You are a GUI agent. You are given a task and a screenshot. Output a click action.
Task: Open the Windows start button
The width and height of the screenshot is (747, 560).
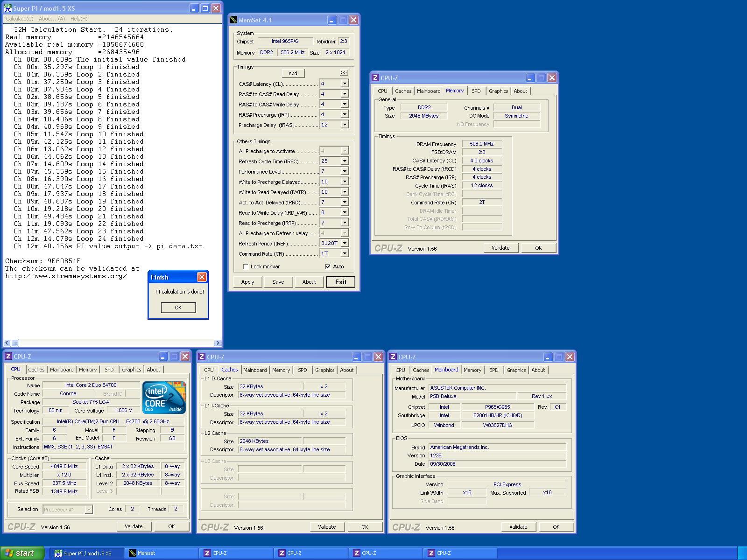[22, 553]
